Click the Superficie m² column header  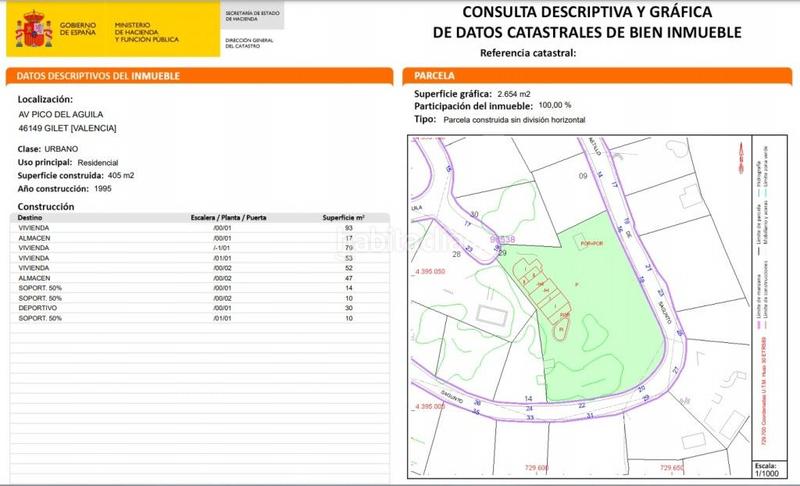pos(343,217)
